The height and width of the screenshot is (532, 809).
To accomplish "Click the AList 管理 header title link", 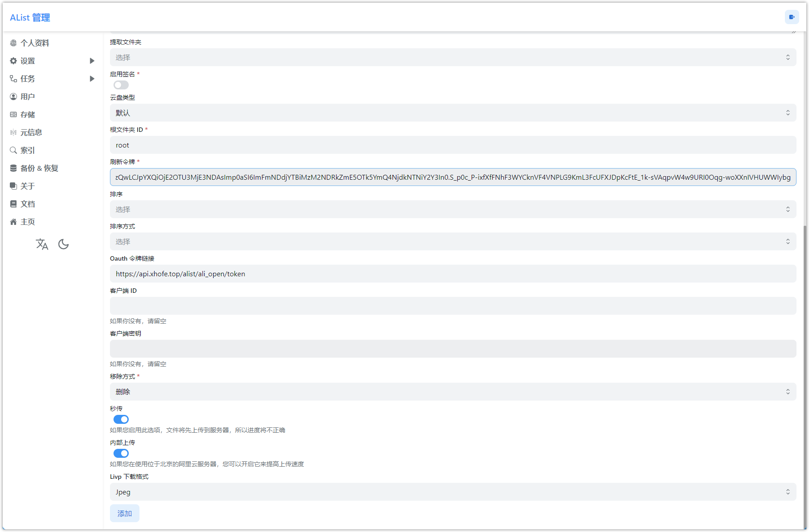I will point(30,17).
